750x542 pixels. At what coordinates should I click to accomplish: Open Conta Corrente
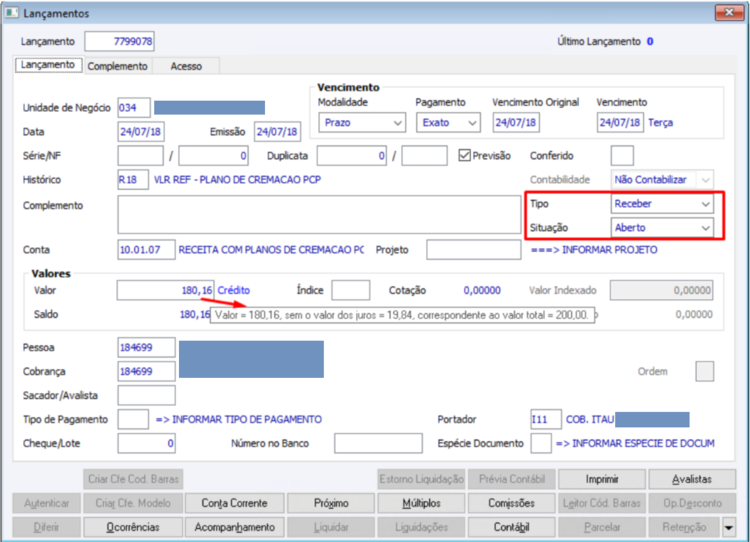coord(234,503)
